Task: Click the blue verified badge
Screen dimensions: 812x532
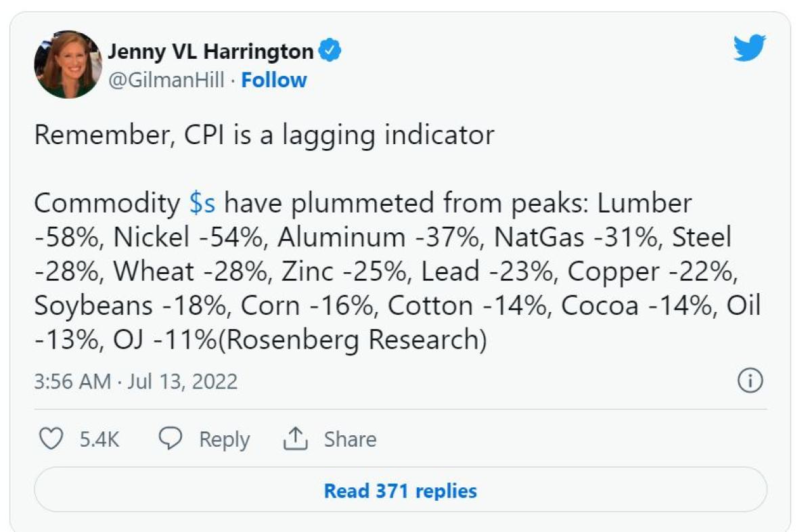Action: click(330, 51)
